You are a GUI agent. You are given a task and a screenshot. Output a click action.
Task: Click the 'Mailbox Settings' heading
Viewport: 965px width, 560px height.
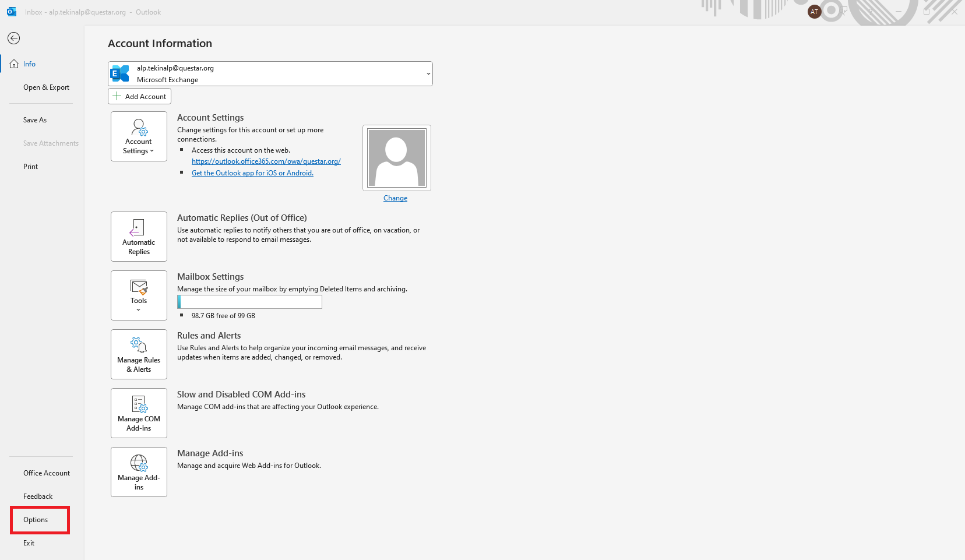coord(210,277)
